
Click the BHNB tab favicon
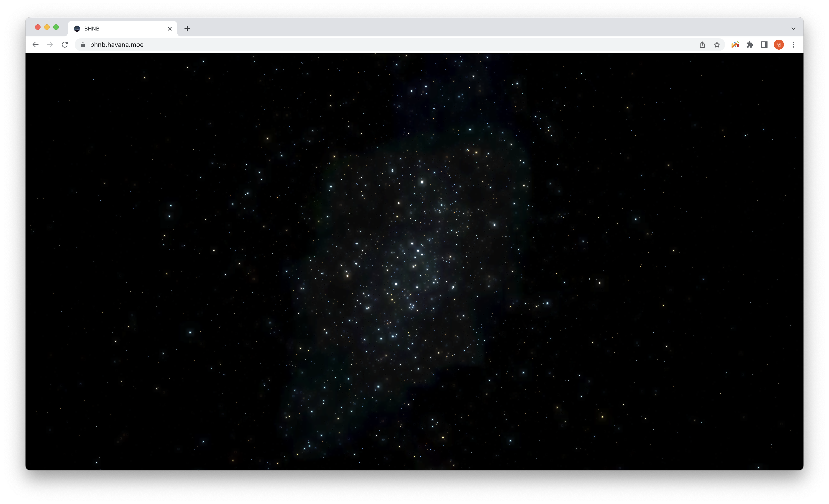77,29
